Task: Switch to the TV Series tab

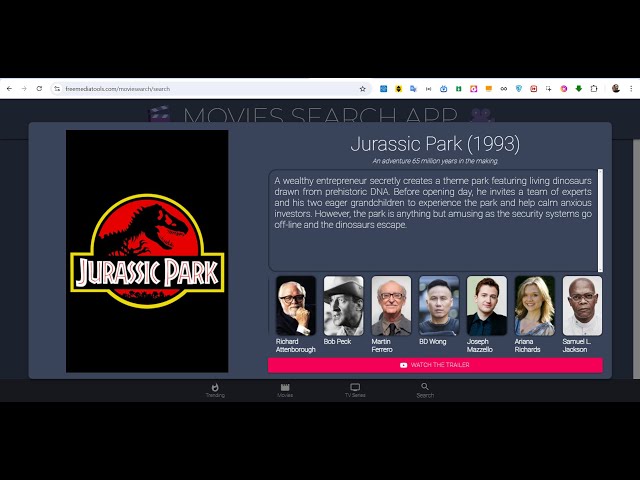Action: tap(355, 387)
